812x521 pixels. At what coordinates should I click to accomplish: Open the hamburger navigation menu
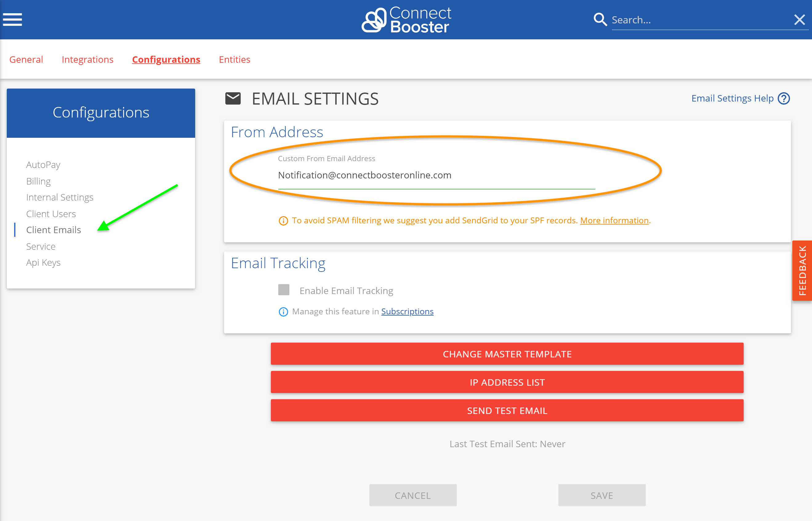tap(13, 19)
